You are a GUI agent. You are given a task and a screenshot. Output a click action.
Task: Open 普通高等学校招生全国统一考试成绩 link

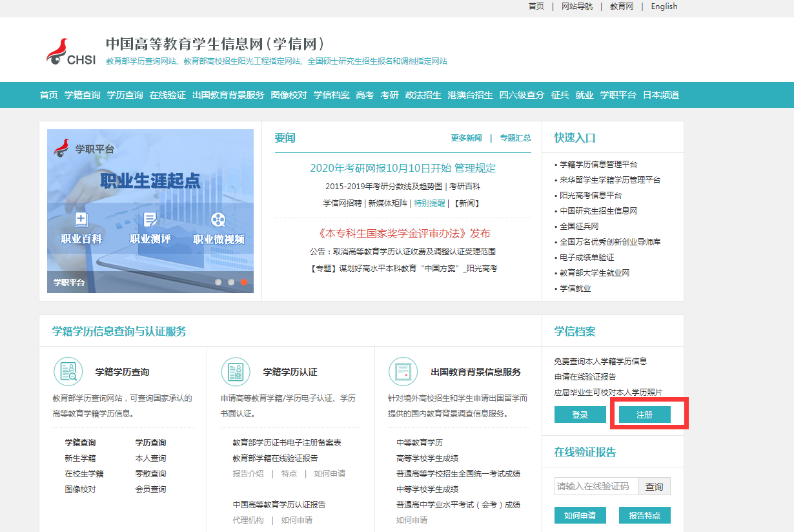pos(458,474)
